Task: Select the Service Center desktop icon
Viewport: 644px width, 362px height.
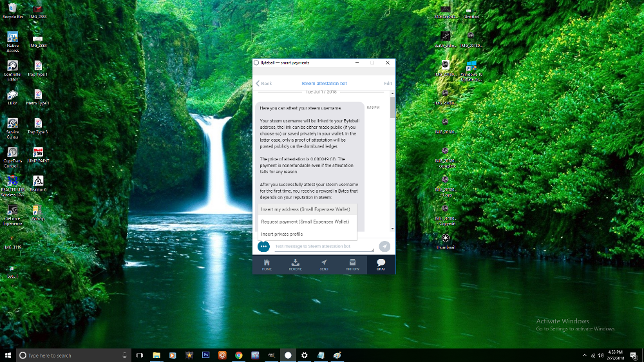Action: tap(12, 129)
